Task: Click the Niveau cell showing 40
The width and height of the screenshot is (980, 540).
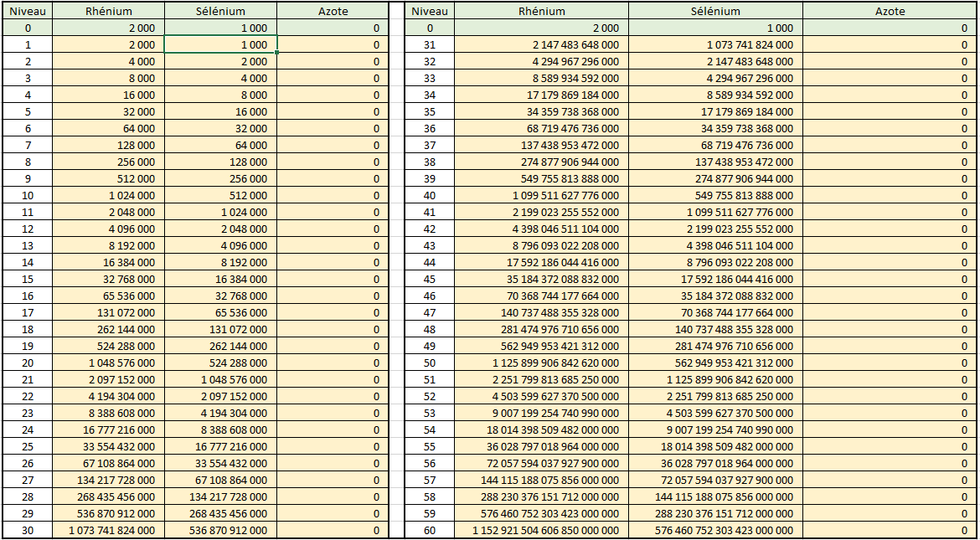Action: tap(430, 195)
